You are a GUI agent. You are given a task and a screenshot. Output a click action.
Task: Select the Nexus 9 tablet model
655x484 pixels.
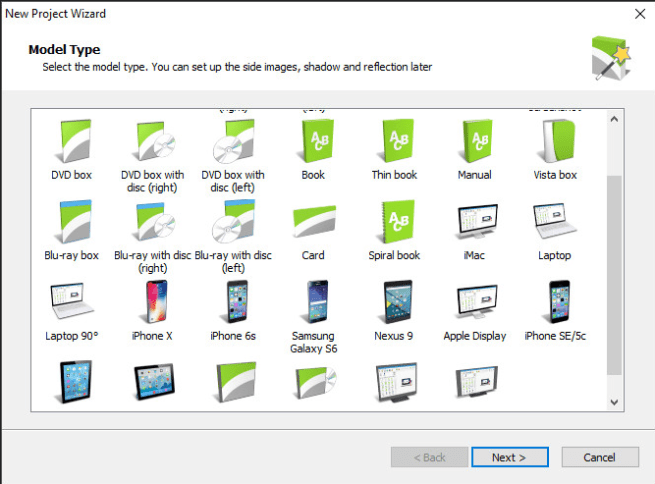click(x=394, y=312)
